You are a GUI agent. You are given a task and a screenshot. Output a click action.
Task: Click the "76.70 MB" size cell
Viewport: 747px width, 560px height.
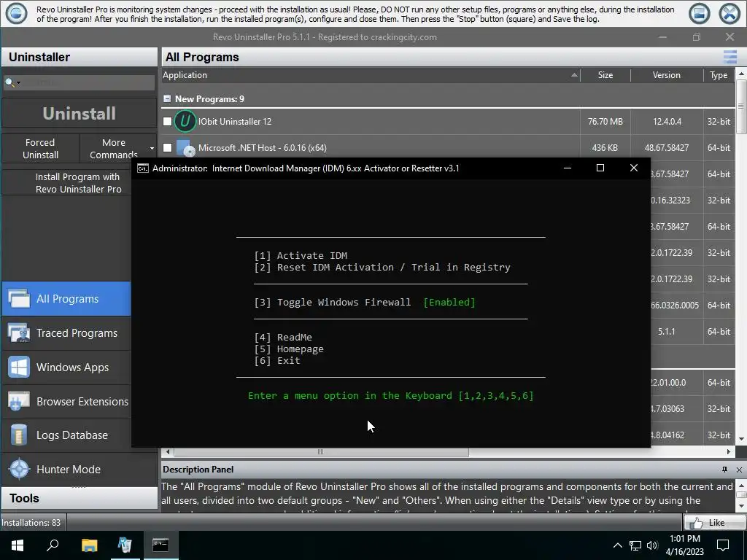pos(605,122)
